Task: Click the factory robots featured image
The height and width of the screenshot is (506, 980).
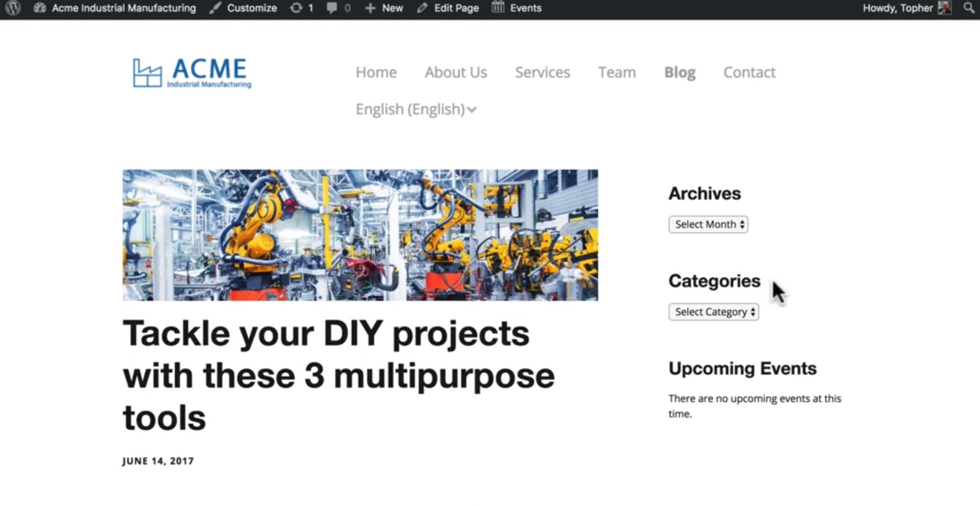Action: click(360, 235)
